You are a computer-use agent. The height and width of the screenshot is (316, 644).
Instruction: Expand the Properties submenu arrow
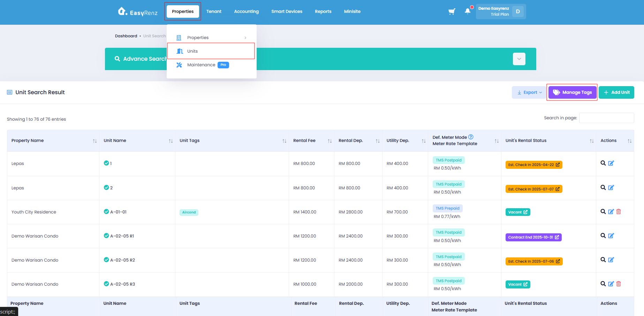coord(245,38)
